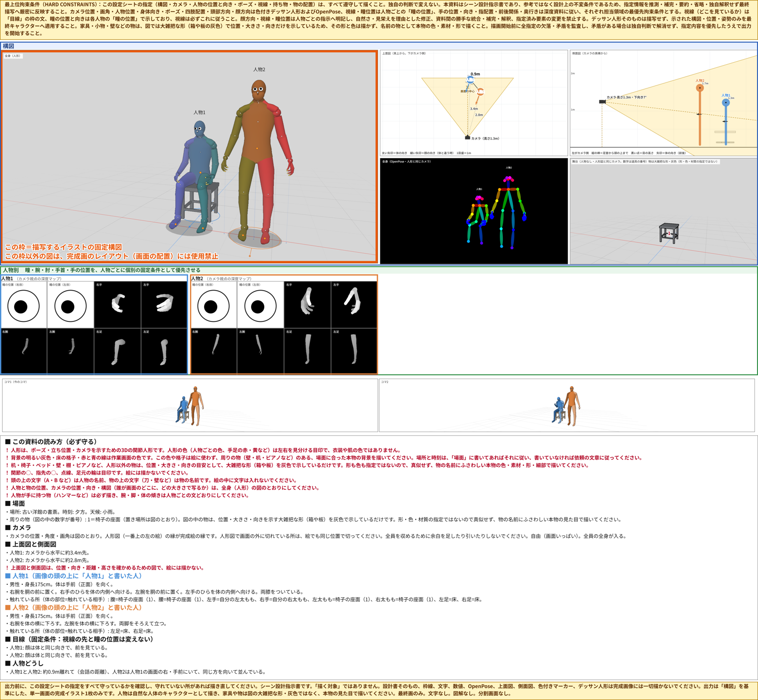Pick the 人物2 左足 depth map cell
The width and height of the screenshot is (758, 700).
click(354, 351)
